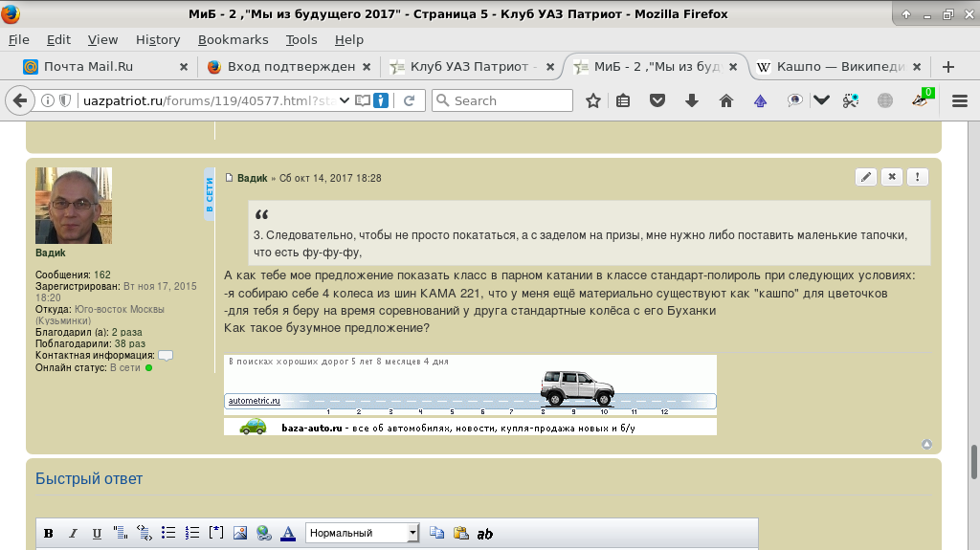Open Firefox Downloads arrow

pyautogui.click(x=692, y=100)
